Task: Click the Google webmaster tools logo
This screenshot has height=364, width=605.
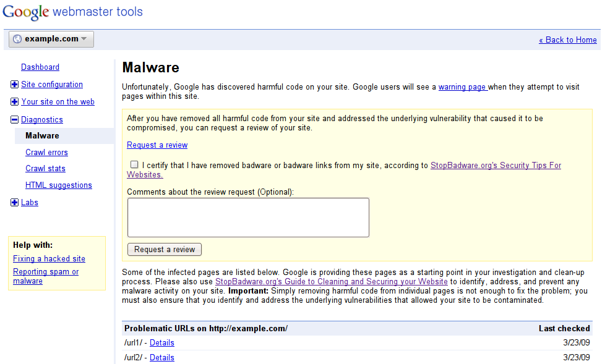Action: click(x=72, y=12)
